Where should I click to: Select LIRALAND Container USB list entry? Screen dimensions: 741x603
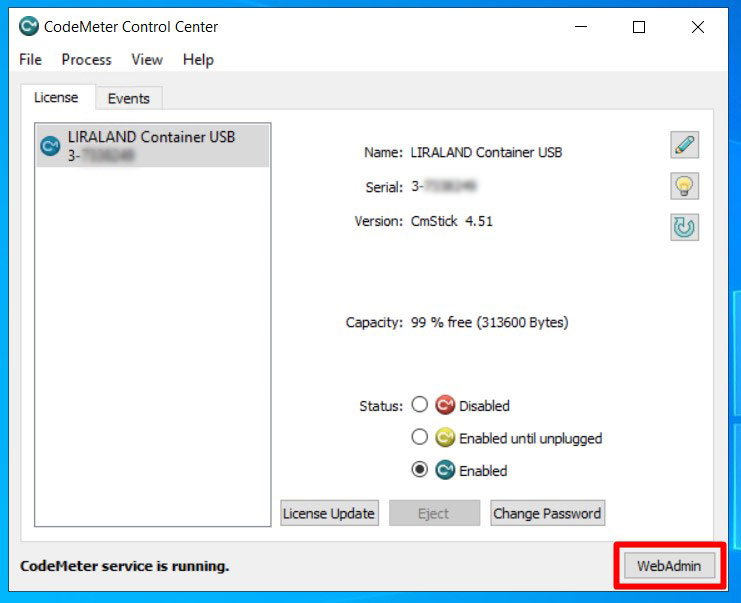(151, 145)
